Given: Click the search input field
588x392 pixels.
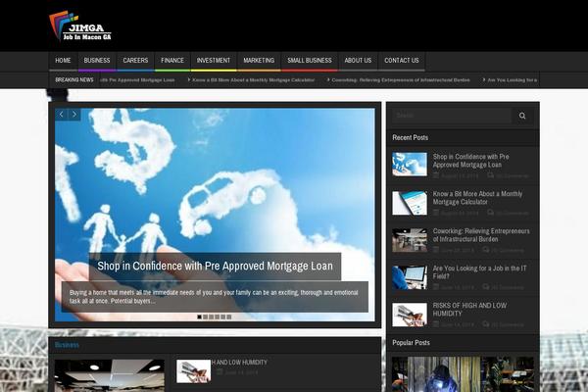Looking at the screenshot, I should (x=452, y=116).
